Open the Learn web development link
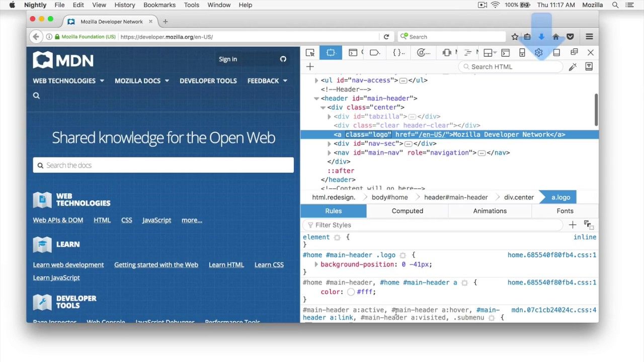Viewport: 644px width, 362px height. (68, 265)
